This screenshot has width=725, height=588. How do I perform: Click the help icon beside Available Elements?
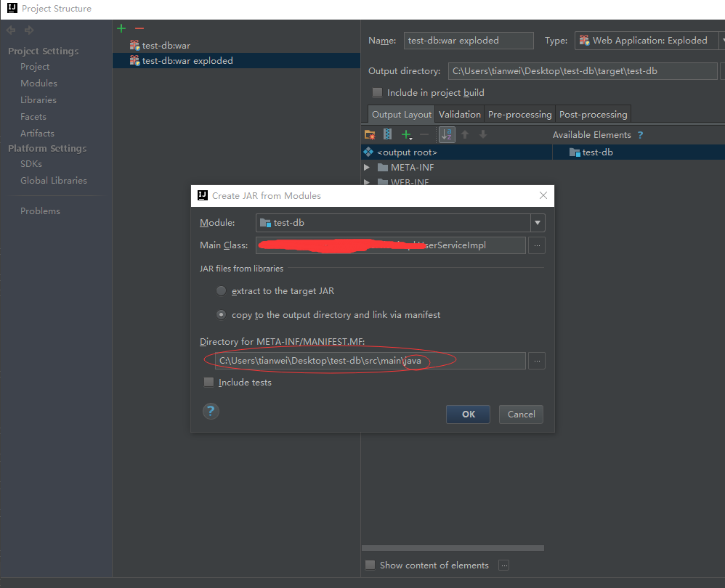[x=640, y=135]
